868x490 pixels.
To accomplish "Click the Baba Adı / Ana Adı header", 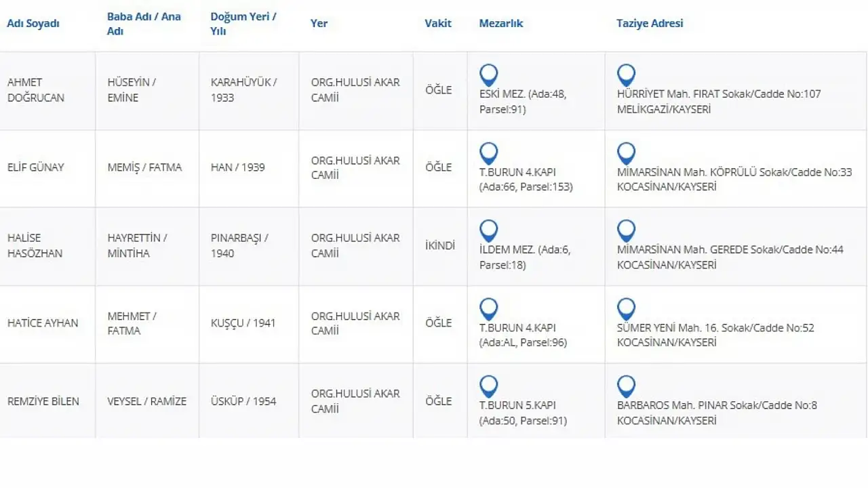I will (x=144, y=23).
